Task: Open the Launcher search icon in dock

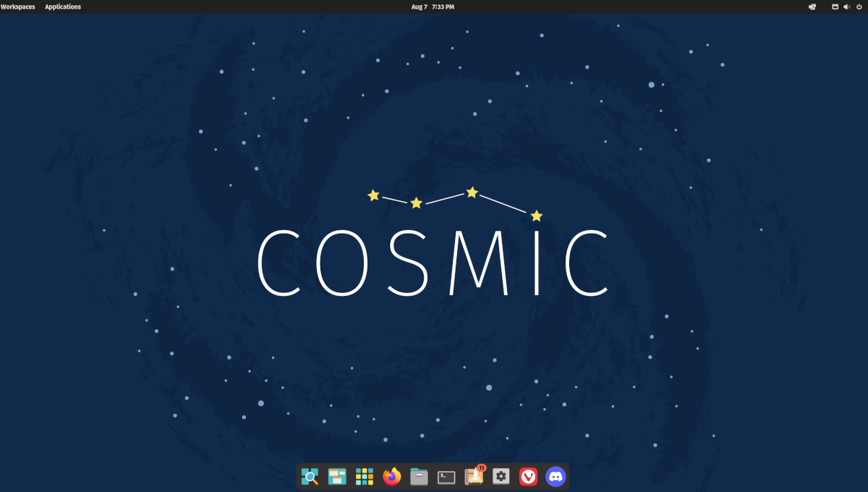Action: (x=310, y=476)
